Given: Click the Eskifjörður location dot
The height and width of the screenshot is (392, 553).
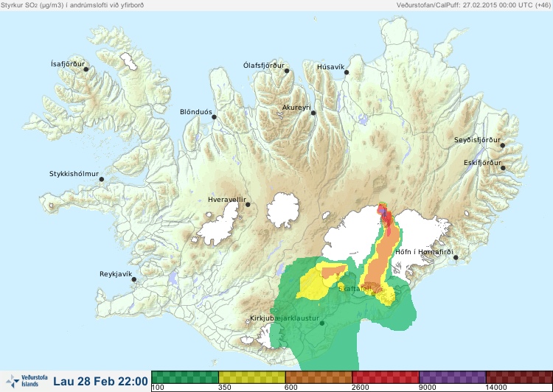Looking at the screenshot, I should pyautogui.click(x=503, y=168).
